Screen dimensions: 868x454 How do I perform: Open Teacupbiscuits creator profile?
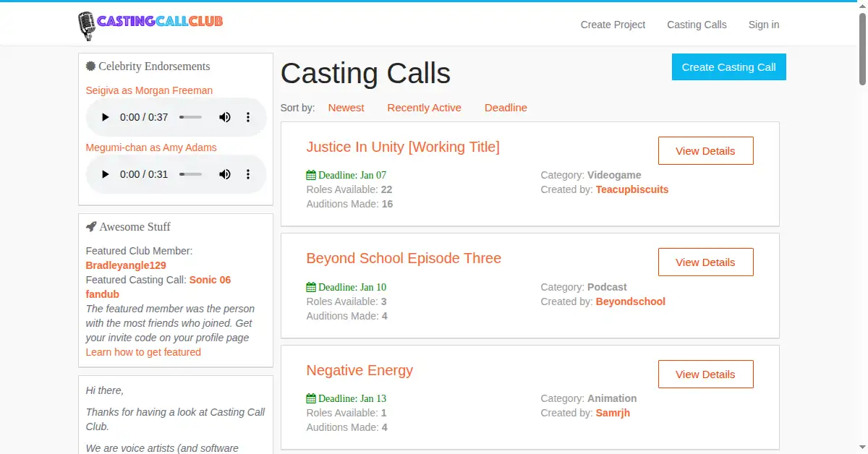[632, 189]
